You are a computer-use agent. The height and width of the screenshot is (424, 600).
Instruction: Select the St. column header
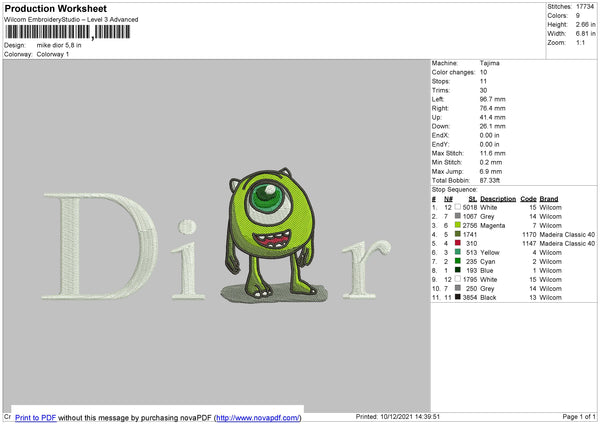473,199
